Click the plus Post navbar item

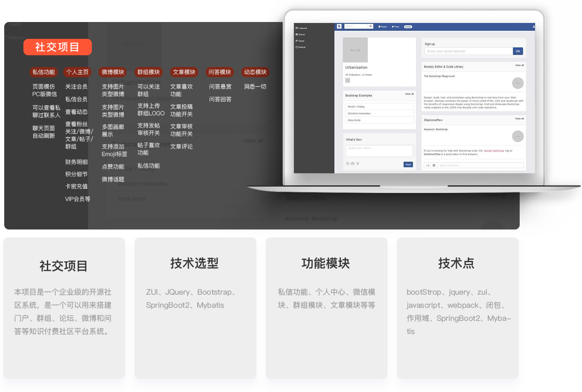tap(395, 27)
